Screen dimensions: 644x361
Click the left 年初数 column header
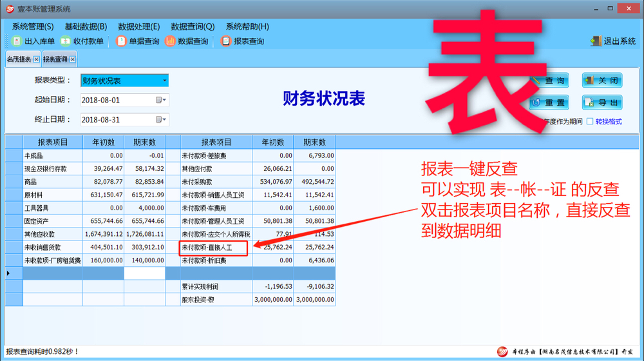(x=103, y=142)
